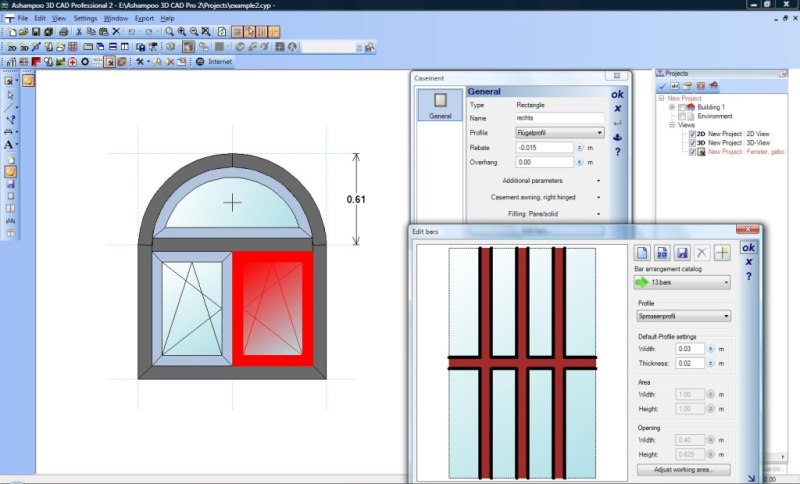This screenshot has height=484, width=800.
Task: Click the save icon in Edit bars dialog
Action: [x=682, y=252]
